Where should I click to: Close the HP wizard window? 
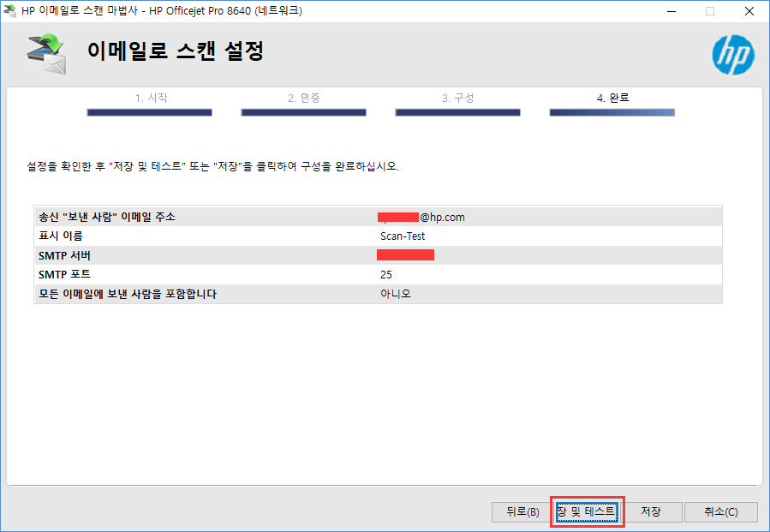click(749, 11)
